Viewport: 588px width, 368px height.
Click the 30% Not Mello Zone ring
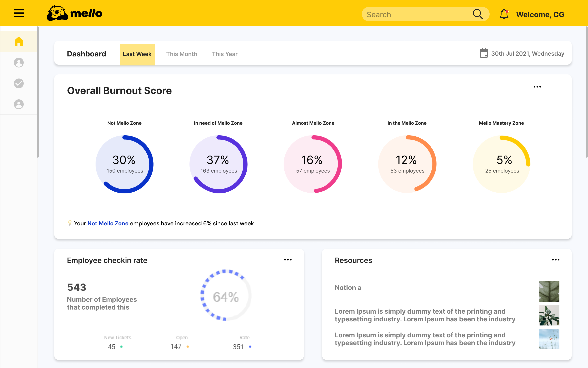click(124, 164)
